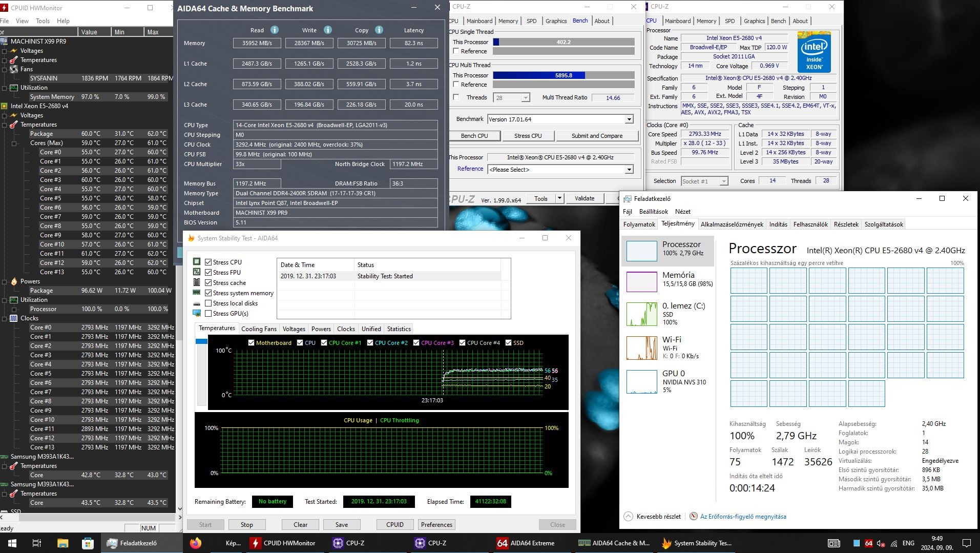
Task: Open File Explorer from the taskbar
Action: 62,543
